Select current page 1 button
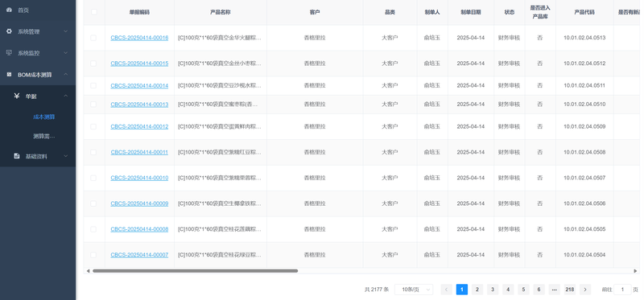 tap(461, 290)
